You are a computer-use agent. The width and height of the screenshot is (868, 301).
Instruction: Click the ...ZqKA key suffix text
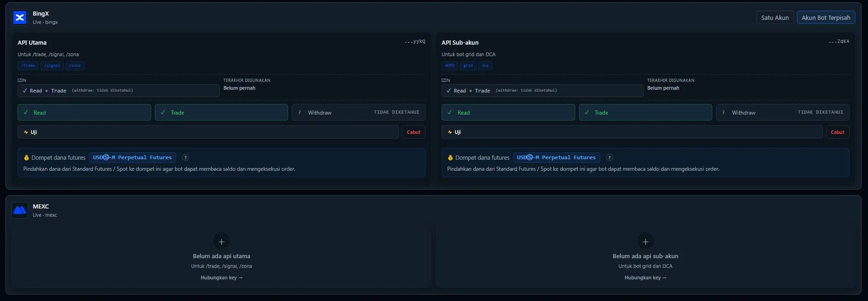pyautogui.click(x=839, y=41)
